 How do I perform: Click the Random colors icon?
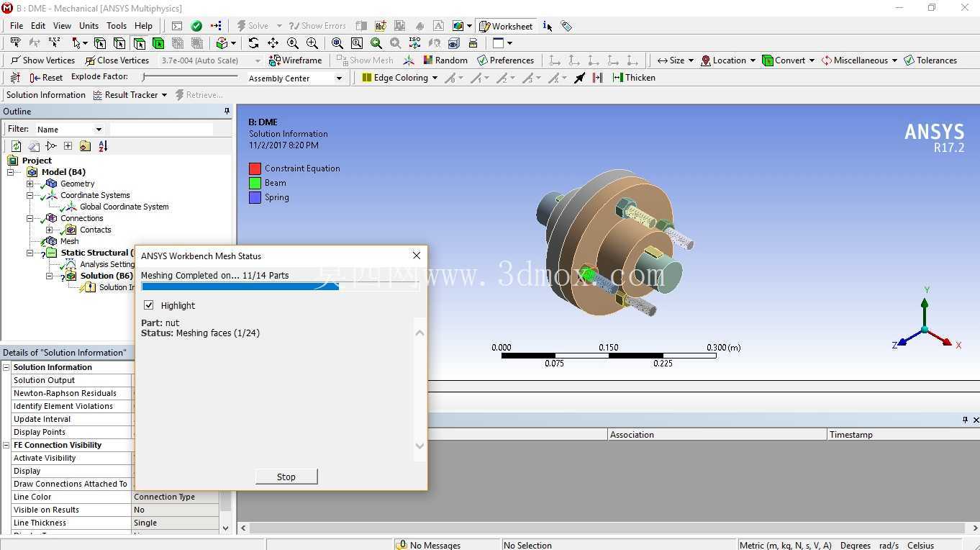445,60
